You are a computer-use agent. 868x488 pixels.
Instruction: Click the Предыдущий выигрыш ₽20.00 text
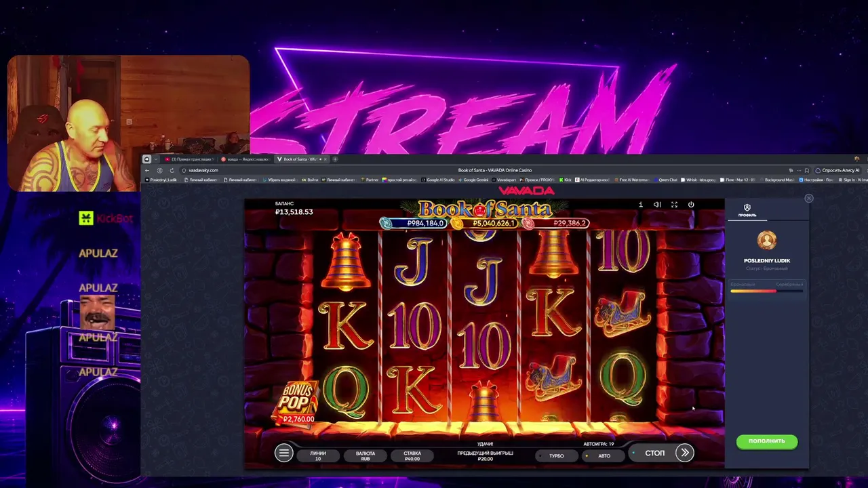point(485,455)
